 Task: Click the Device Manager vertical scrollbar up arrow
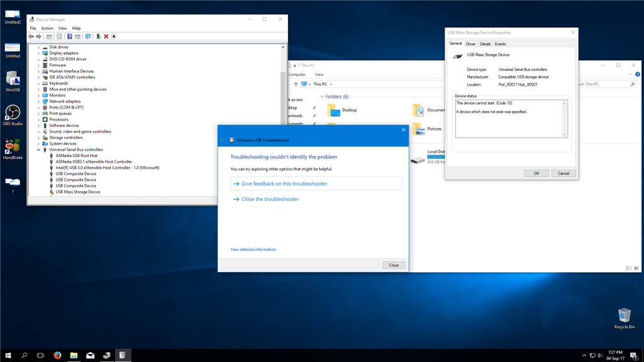[283, 47]
